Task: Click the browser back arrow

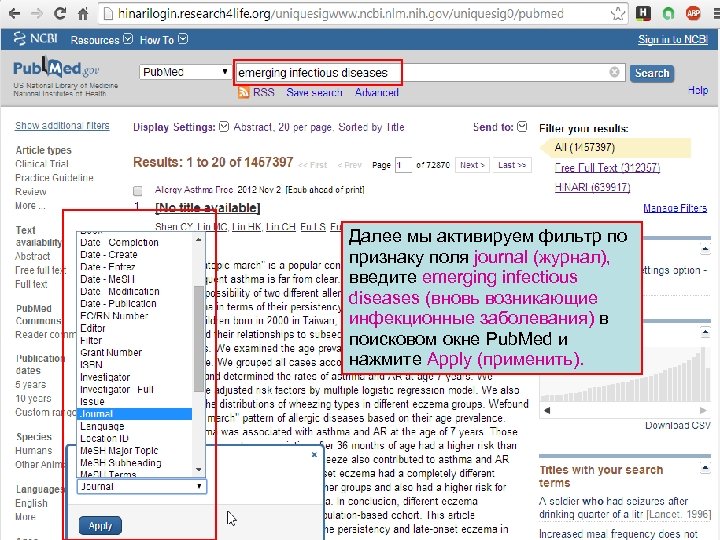Action: pos(14,14)
